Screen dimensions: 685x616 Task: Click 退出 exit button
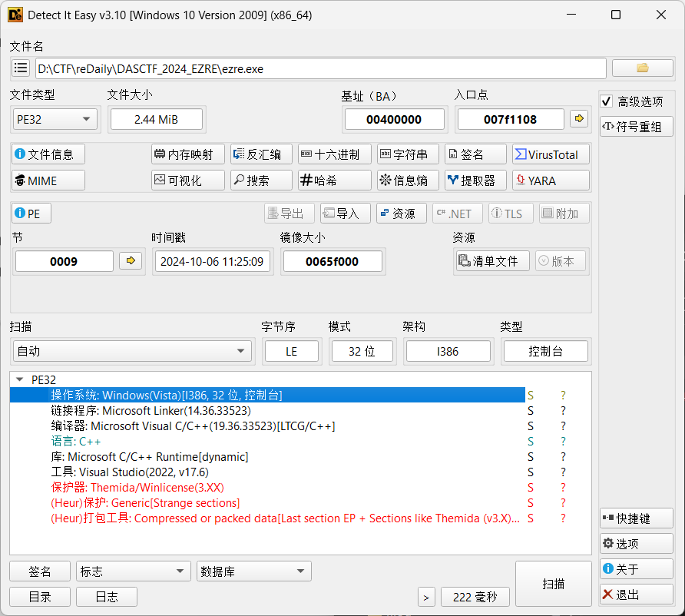637,594
